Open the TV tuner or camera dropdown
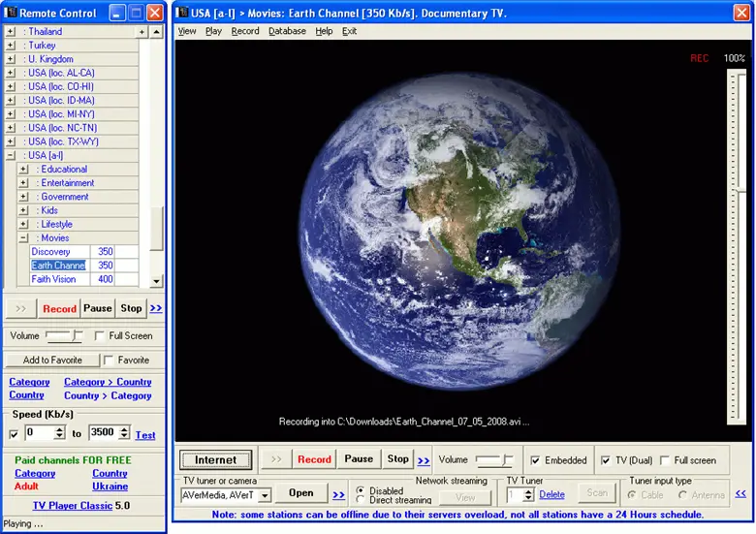 pos(265,494)
